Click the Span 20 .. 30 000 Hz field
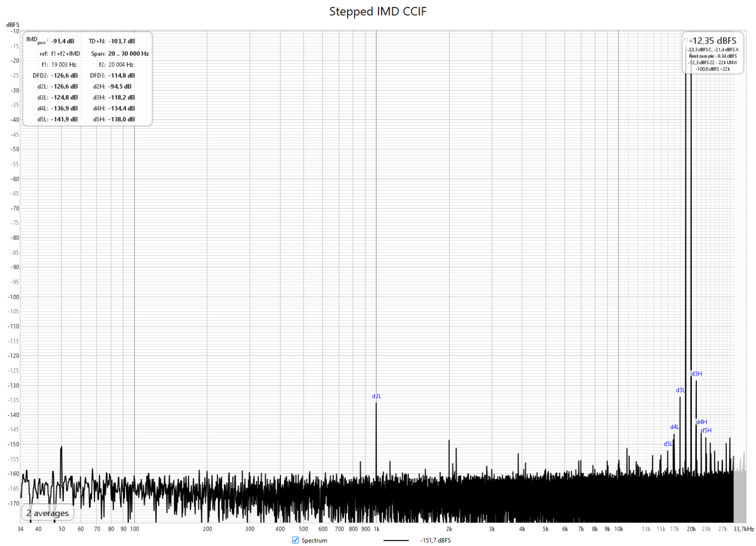 click(128, 54)
